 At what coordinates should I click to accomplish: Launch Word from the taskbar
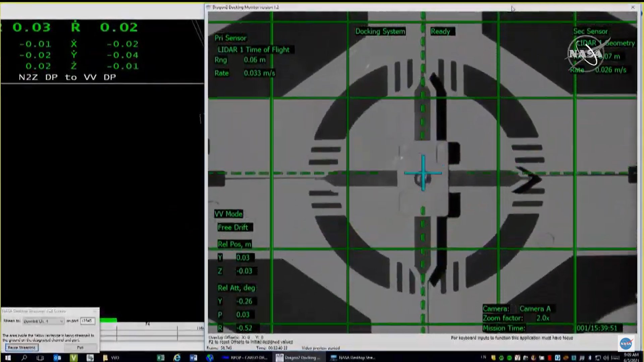[x=193, y=358]
